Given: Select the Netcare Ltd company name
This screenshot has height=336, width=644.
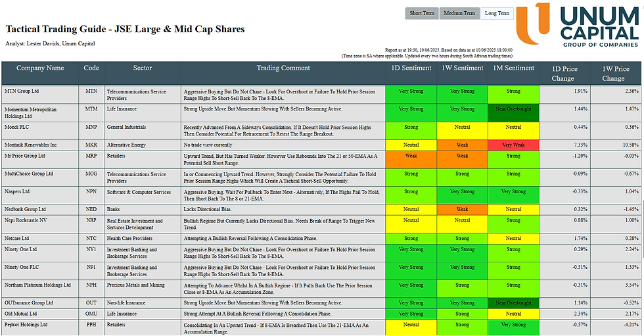Looking at the screenshot, I should pyautogui.click(x=17, y=238).
